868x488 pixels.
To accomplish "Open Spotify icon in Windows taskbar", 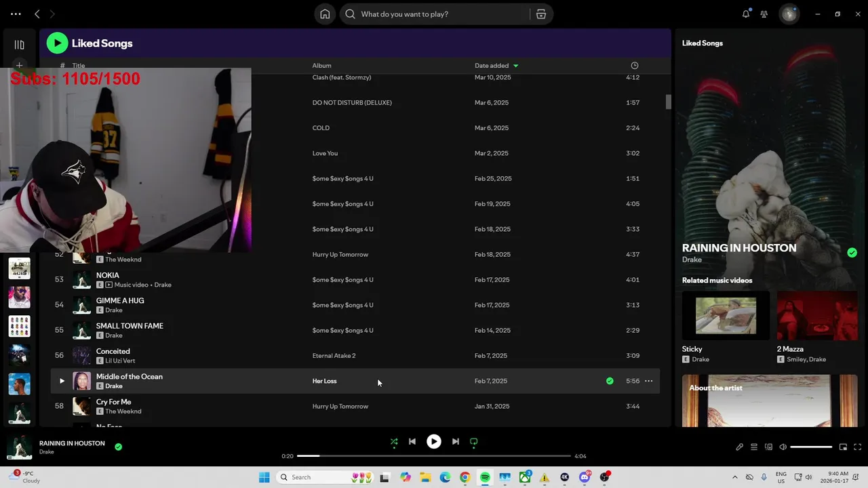I will pyautogui.click(x=485, y=477).
